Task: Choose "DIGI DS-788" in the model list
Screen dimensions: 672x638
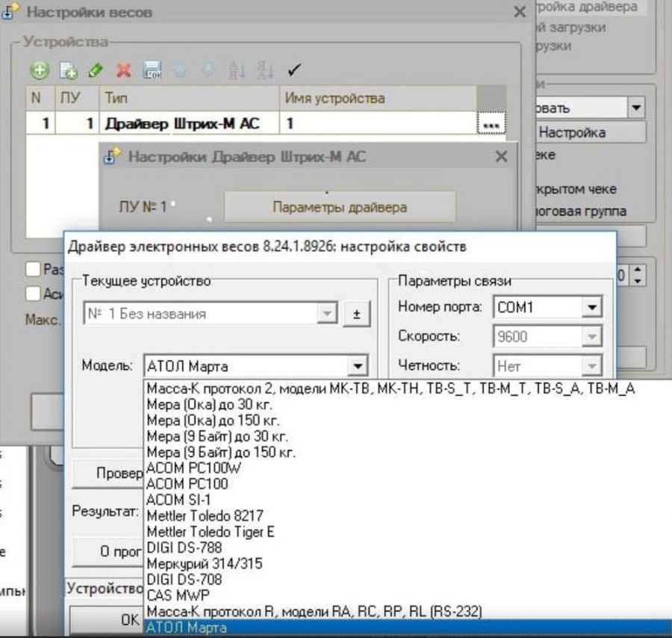Action: click(407, 548)
